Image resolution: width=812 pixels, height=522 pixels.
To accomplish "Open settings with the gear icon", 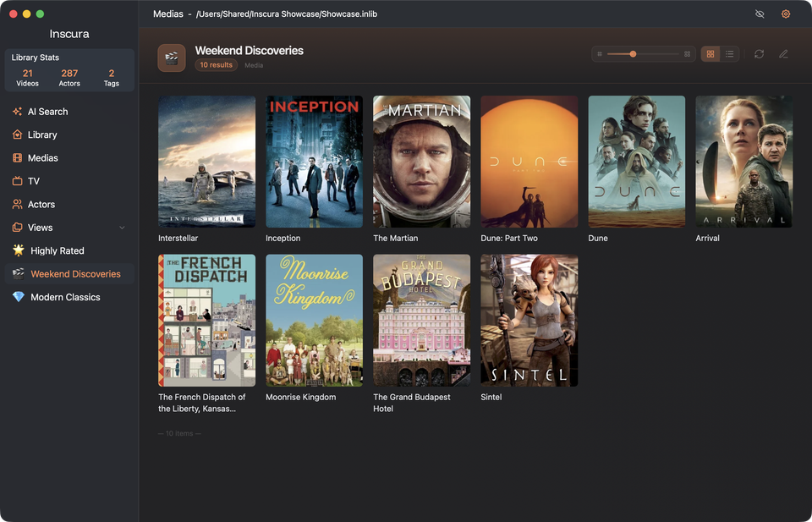I will 786,14.
